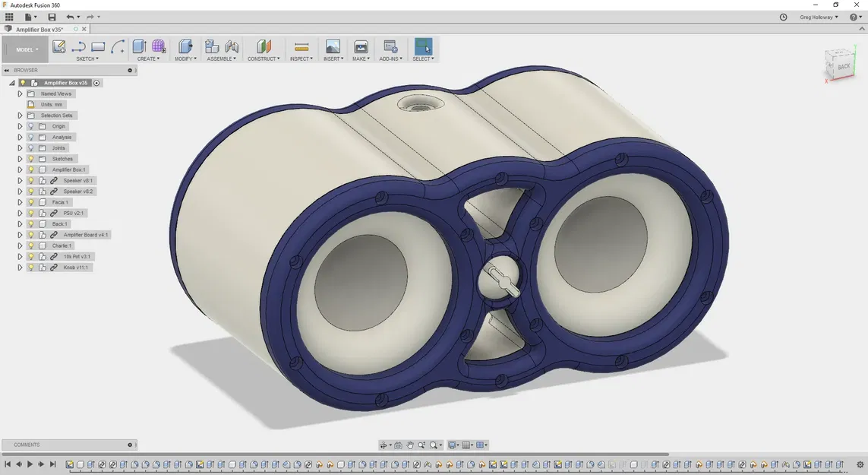Toggle visibility of the Sketches folder

[x=31, y=159]
